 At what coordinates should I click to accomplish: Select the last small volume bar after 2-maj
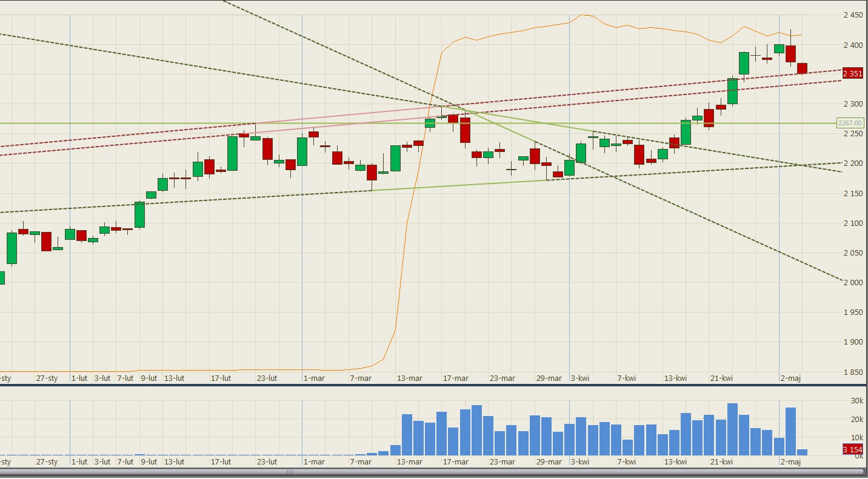802,452
